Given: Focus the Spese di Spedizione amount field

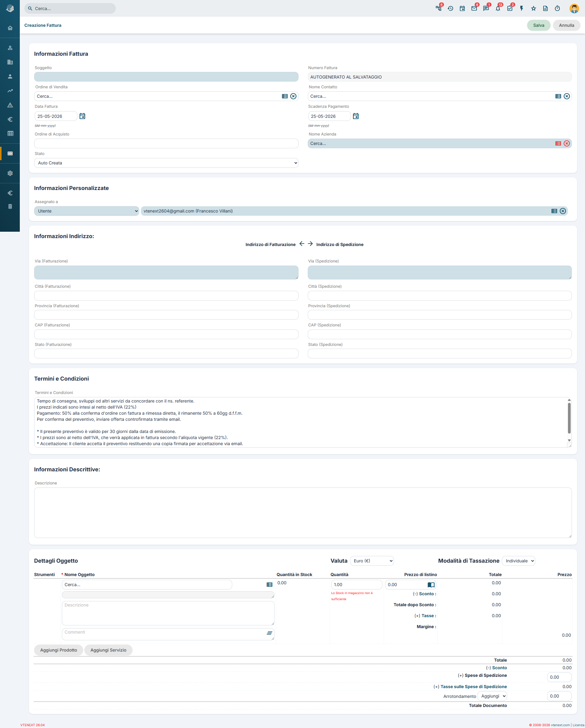Looking at the screenshot, I should pos(559,677).
